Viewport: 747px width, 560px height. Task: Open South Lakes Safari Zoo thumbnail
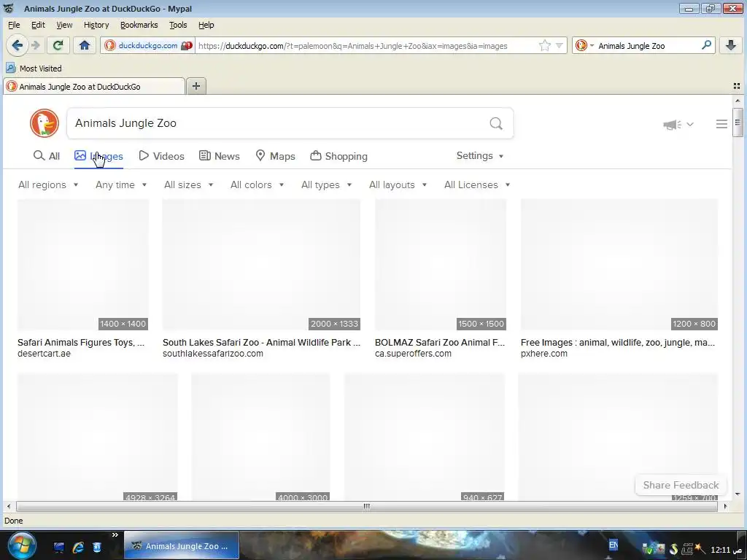tap(261, 264)
